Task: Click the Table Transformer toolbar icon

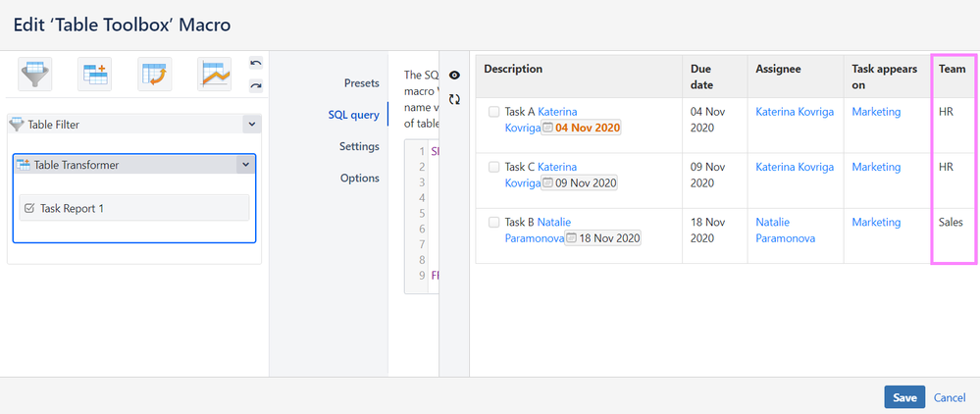Action: [x=95, y=74]
